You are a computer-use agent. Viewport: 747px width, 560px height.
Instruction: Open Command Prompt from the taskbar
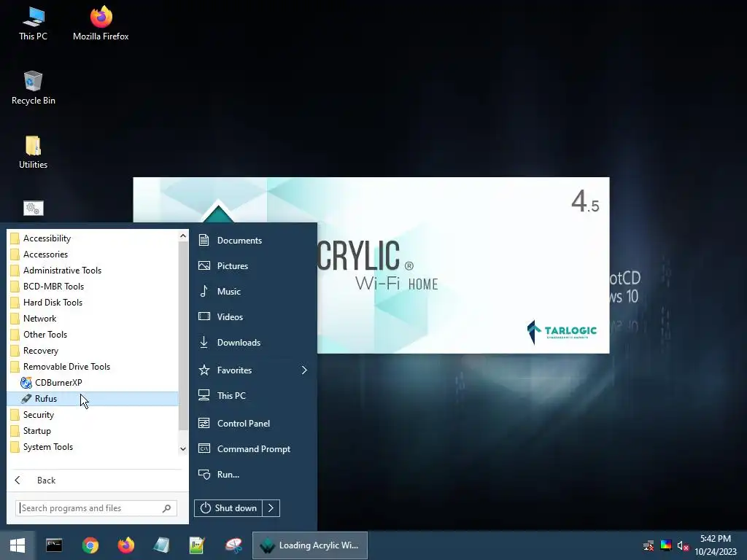54,545
